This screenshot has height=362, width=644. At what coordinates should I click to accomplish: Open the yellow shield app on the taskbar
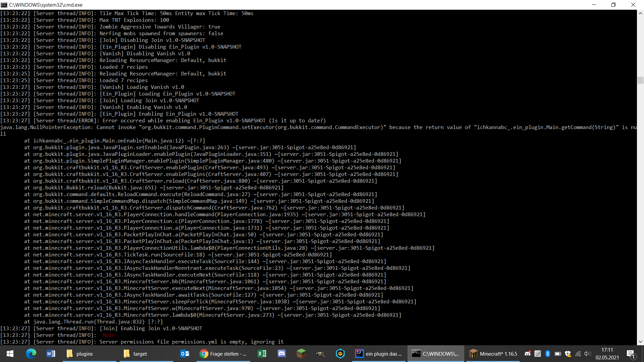(x=340, y=354)
